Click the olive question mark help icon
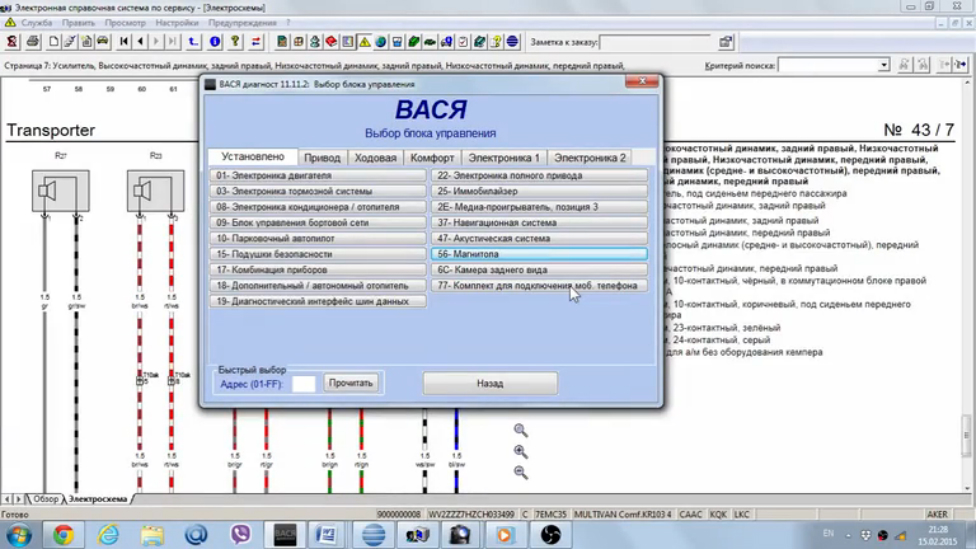This screenshot has width=976, height=549. (x=235, y=42)
